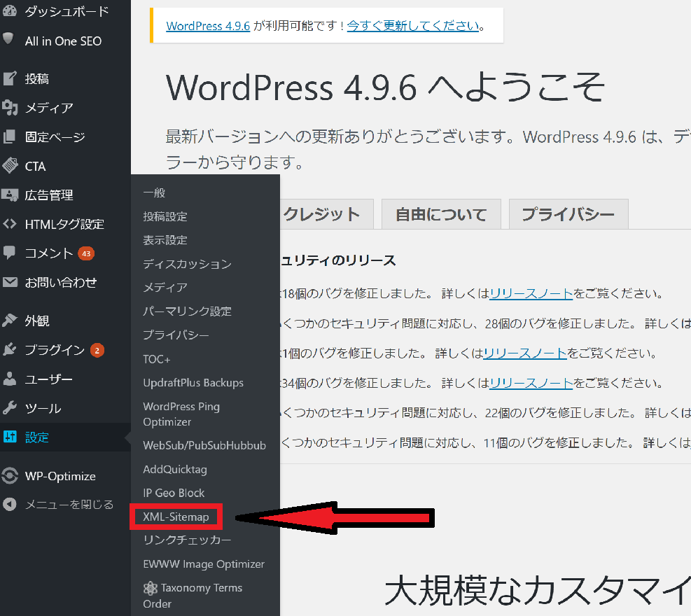Click the Settings (設定) sliders icon
Viewport: 691px width, 616px height.
(x=10, y=437)
